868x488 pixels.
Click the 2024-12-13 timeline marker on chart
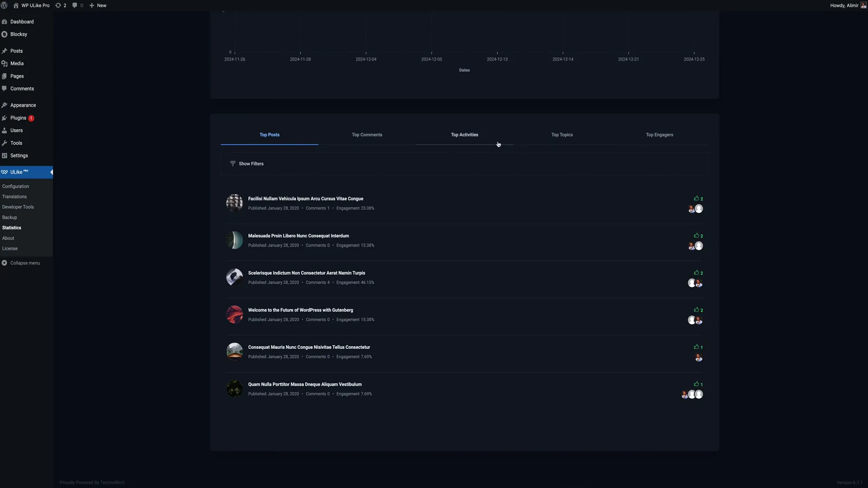[x=497, y=52]
